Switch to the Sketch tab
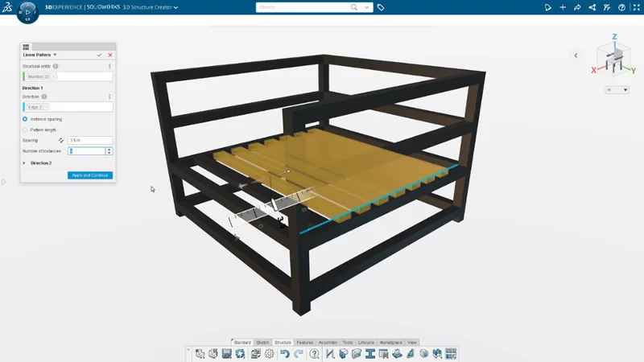The image size is (644, 362). point(262,342)
